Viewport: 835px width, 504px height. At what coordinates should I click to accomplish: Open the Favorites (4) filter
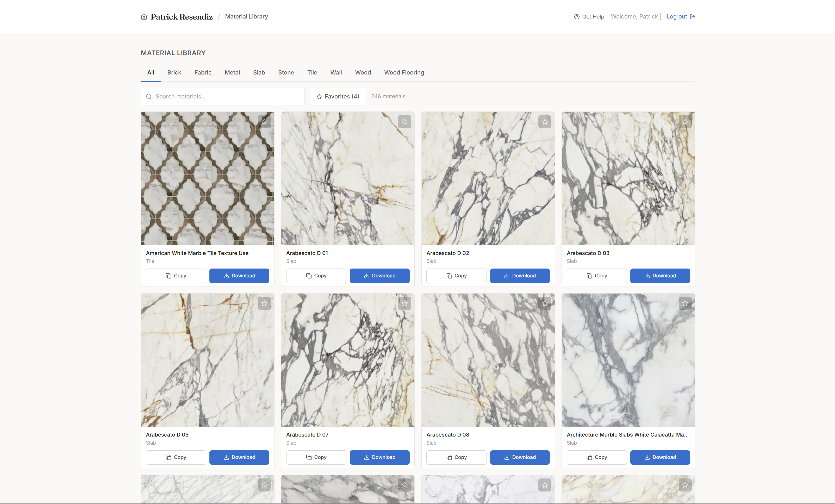(x=338, y=97)
